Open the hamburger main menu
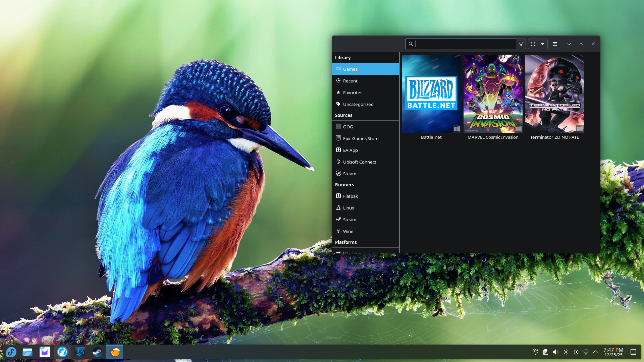This screenshot has height=362, width=644. [555, 44]
